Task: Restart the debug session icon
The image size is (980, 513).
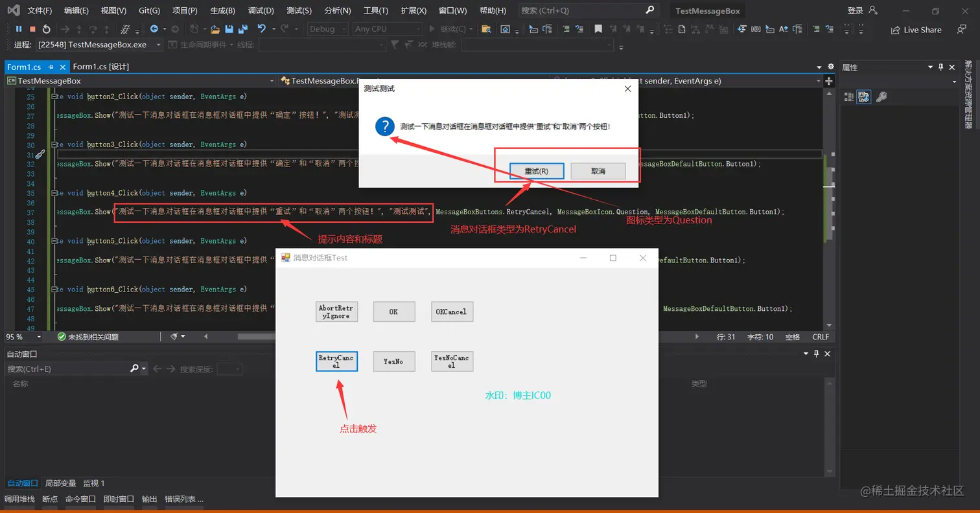Action: (46, 29)
